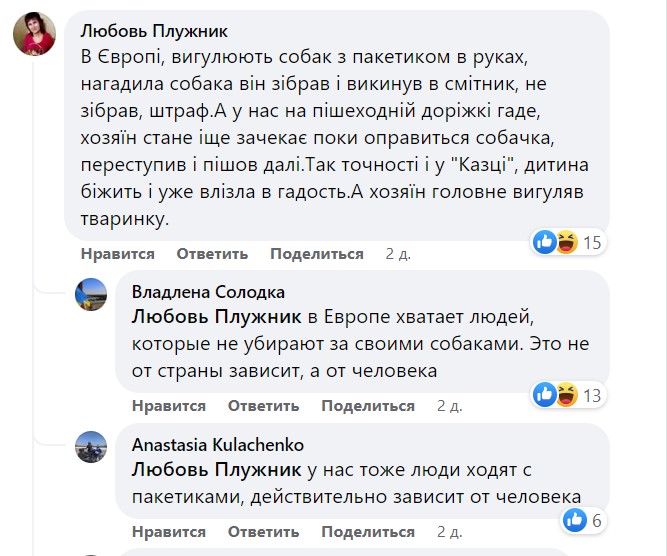Click the like reaction icon on Любовь Плужник's comment
This screenshot has height=556, width=667.
[546, 241]
